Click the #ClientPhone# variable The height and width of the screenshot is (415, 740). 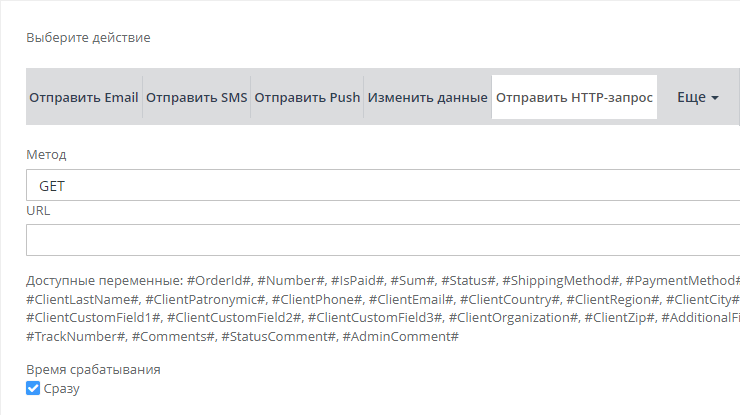[x=316, y=300]
